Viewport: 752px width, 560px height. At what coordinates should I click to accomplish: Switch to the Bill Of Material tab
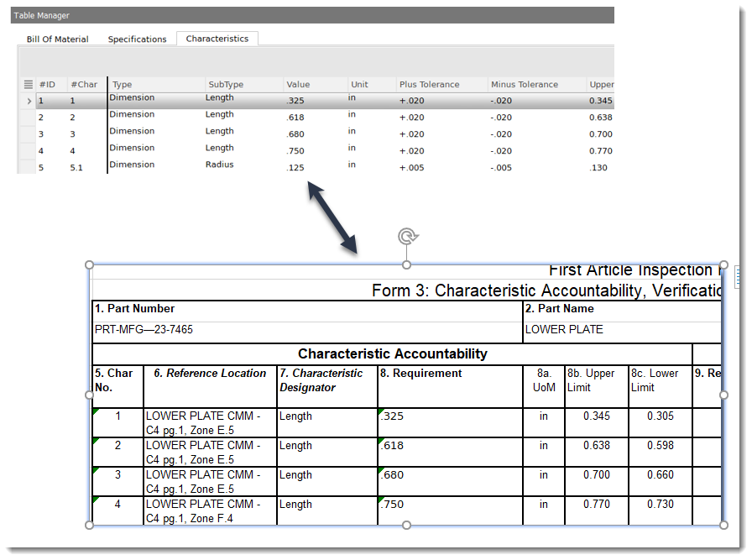60,39
